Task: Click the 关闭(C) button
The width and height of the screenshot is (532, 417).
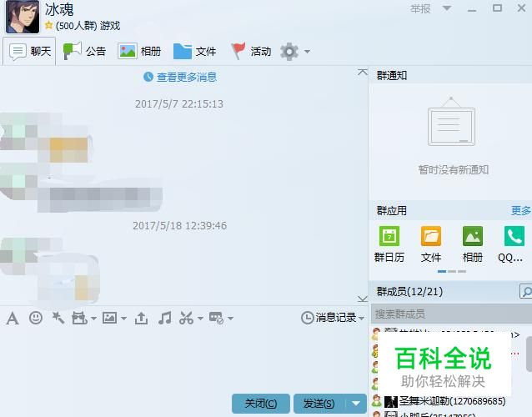Action: pyautogui.click(x=260, y=404)
